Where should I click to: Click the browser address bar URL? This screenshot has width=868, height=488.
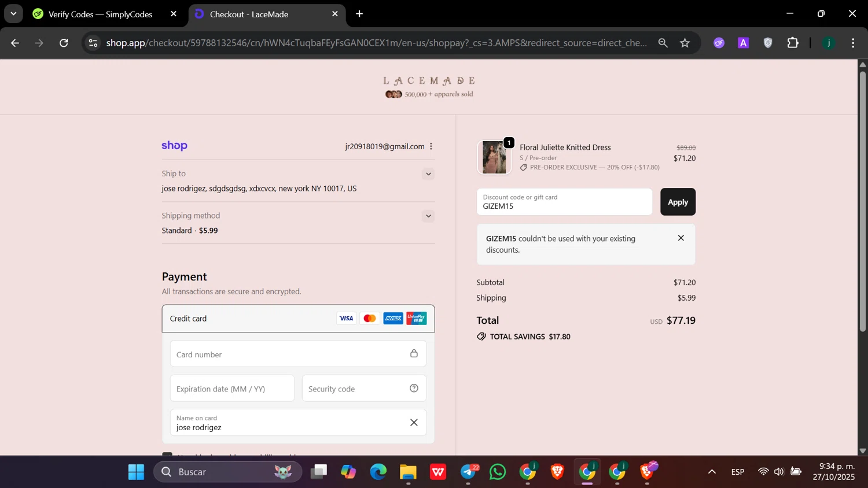tap(376, 43)
